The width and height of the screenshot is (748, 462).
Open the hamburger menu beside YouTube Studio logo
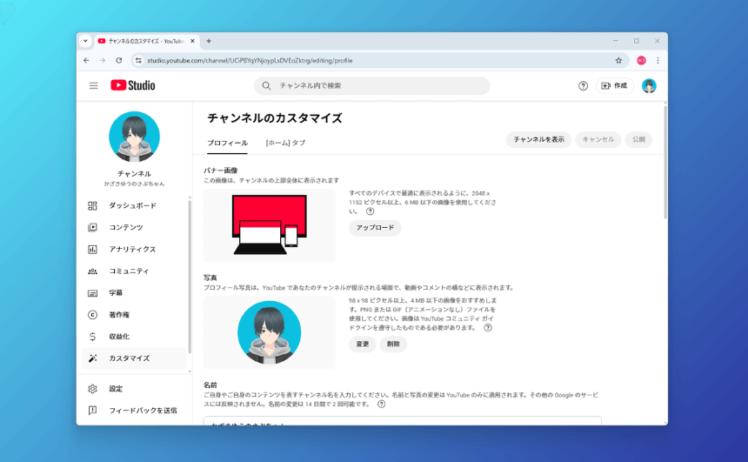94,86
